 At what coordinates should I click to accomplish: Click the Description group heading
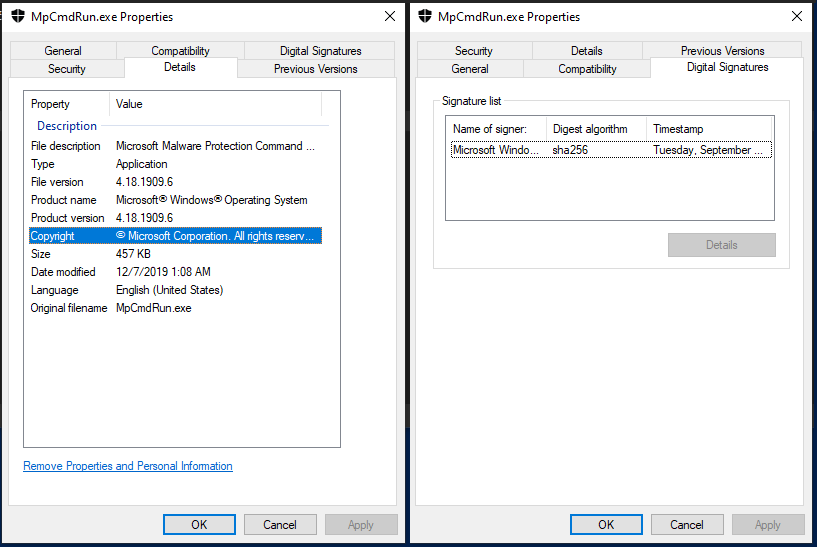pyautogui.click(x=67, y=126)
